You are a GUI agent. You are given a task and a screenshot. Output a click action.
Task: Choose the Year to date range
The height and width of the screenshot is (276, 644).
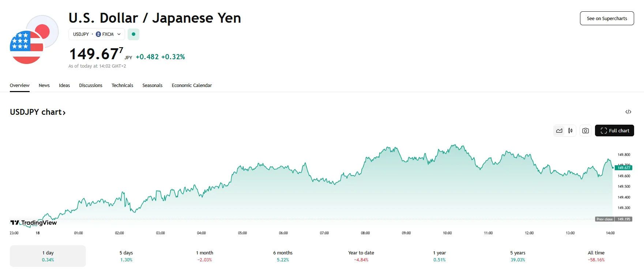[361, 256]
